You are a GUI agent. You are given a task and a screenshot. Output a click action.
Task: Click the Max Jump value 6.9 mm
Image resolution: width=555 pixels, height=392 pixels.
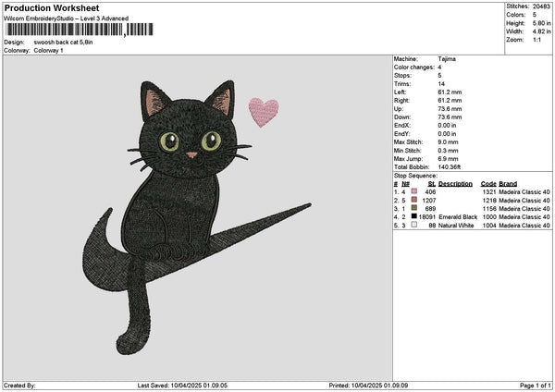coord(448,159)
